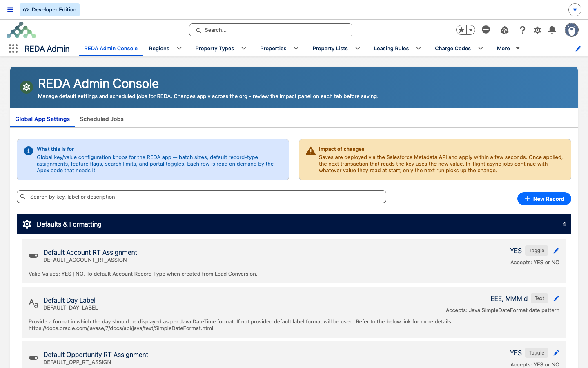Open the Trailhead guidance icon
588x368 pixels.
(x=505, y=30)
